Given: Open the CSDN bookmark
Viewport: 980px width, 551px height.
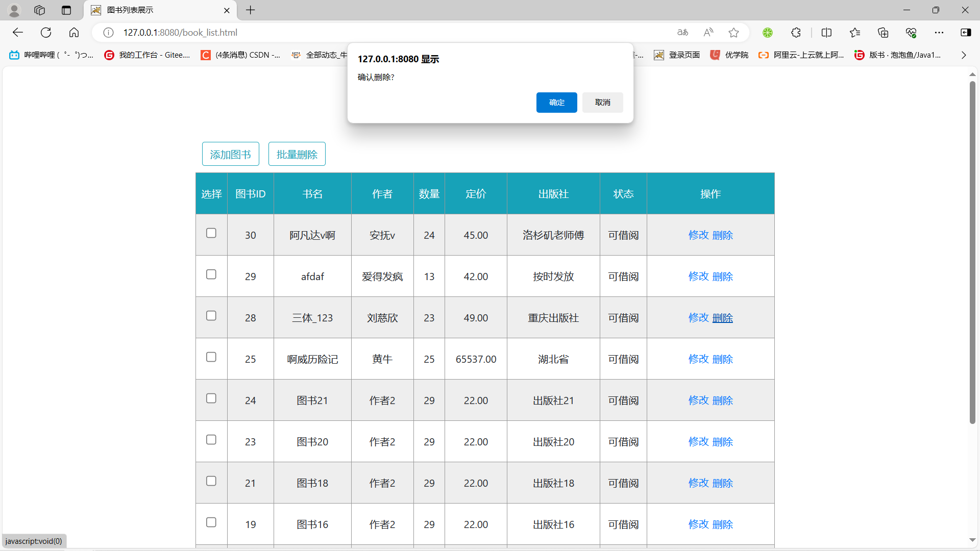Looking at the screenshot, I should (241, 55).
